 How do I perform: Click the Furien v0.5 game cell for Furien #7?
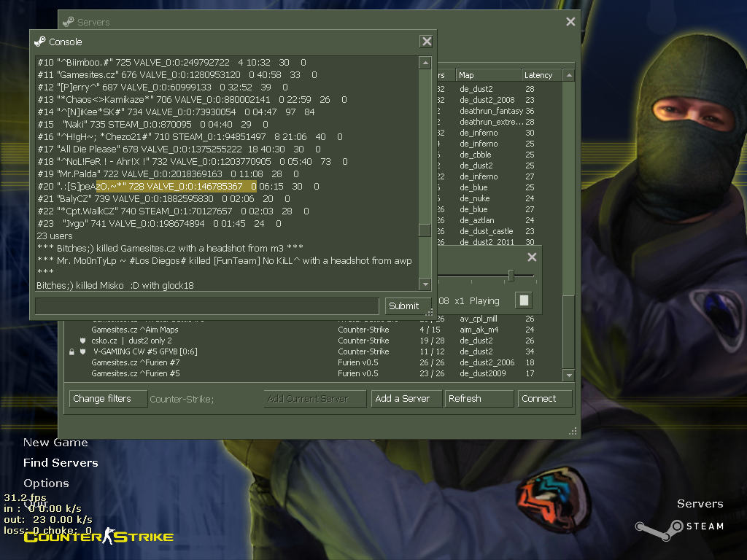coord(358,362)
